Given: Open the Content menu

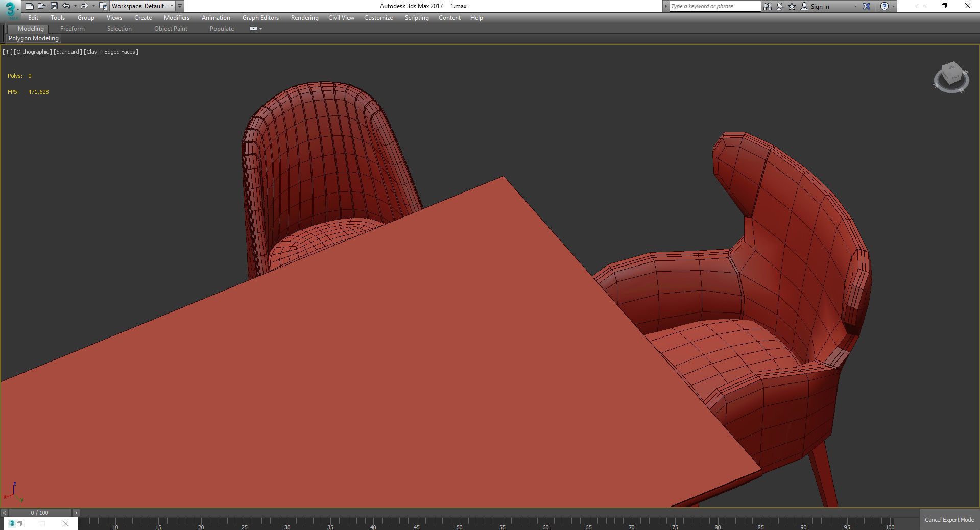Looking at the screenshot, I should tap(449, 18).
